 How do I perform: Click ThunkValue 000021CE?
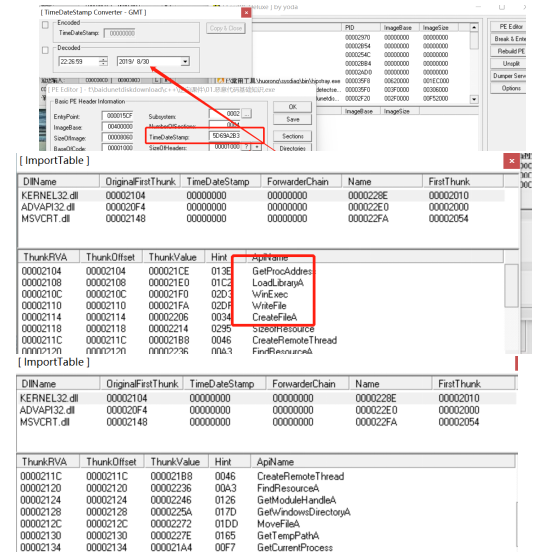(x=169, y=271)
